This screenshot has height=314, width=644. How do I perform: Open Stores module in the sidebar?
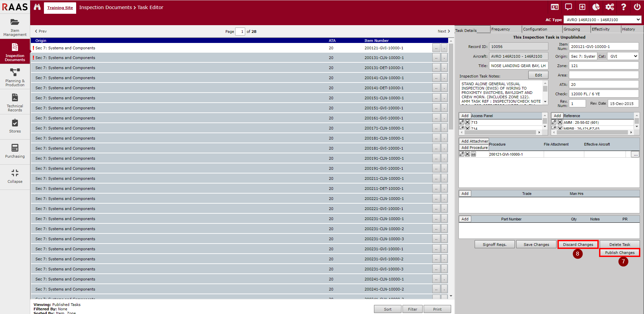pyautogui.click(x=15, y=126)
